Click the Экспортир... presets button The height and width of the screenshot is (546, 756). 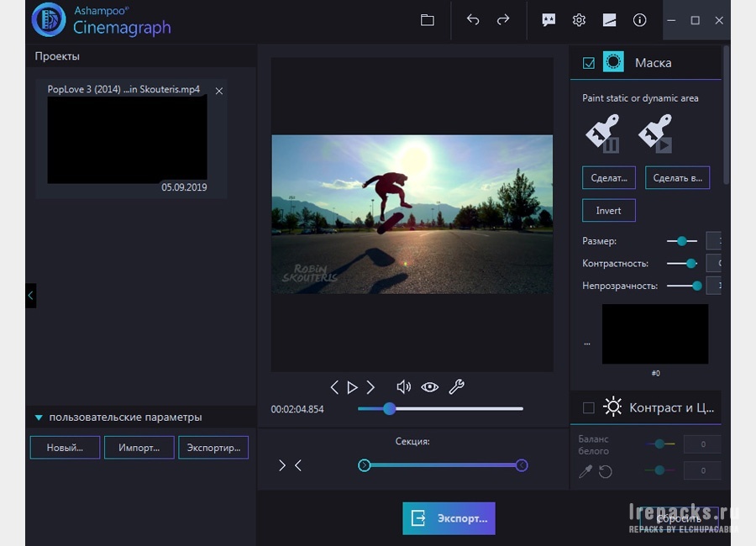pyautogui.click(x=213, y=448)
